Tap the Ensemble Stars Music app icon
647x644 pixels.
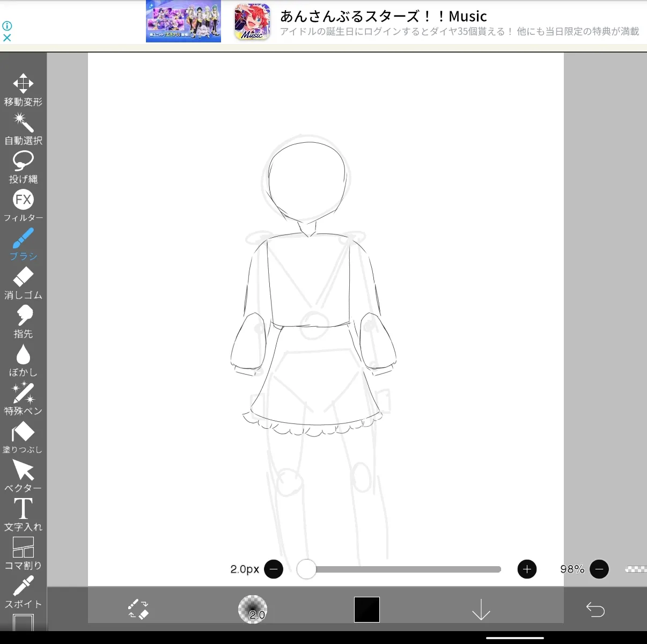[x=252, y=22]
